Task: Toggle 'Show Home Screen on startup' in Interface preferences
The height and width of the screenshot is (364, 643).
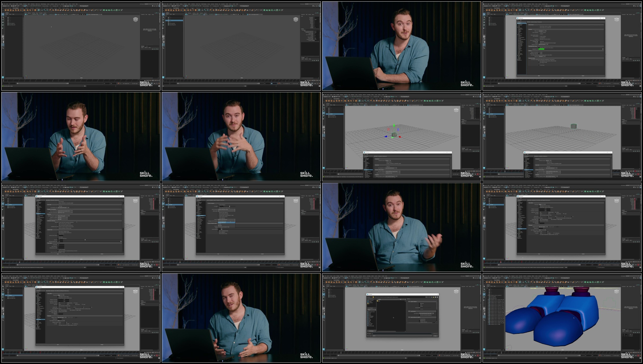Action: [x=539, y=26]
